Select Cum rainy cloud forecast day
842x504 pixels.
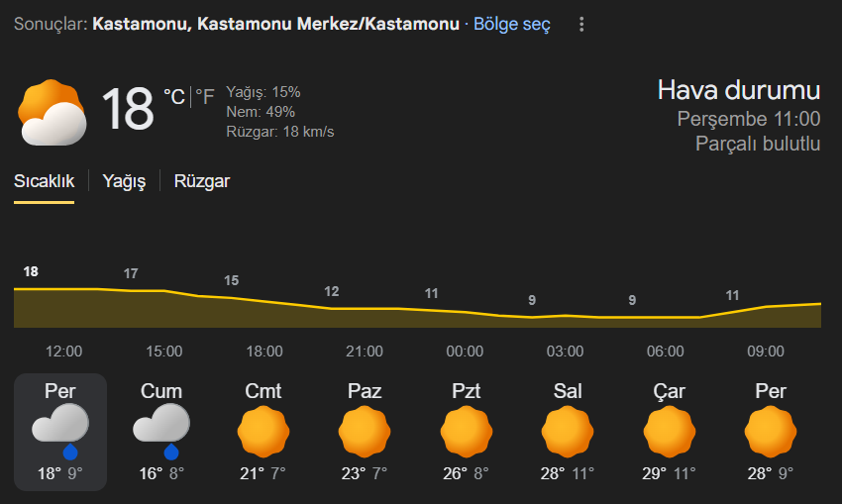[161, 432]
